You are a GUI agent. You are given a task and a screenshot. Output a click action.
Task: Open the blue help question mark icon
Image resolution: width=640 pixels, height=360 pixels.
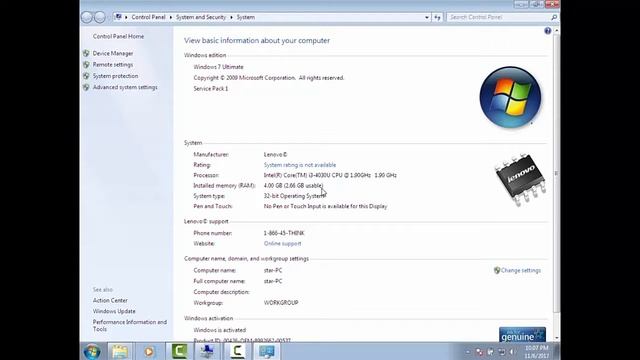[x=547, y=31]
